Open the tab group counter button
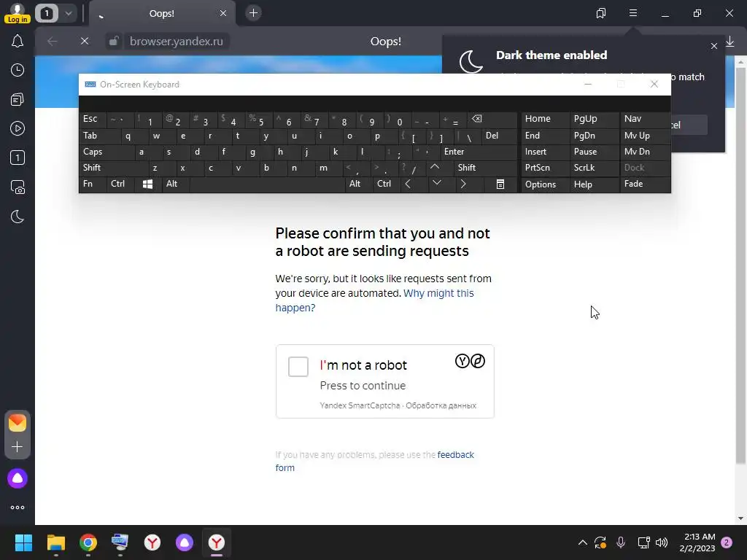Screen dimensions: 747x560 [x=46, y=13]
